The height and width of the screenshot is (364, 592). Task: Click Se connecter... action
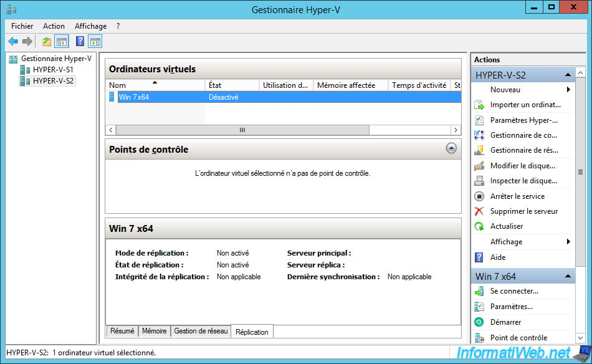(x=514, y=291)
